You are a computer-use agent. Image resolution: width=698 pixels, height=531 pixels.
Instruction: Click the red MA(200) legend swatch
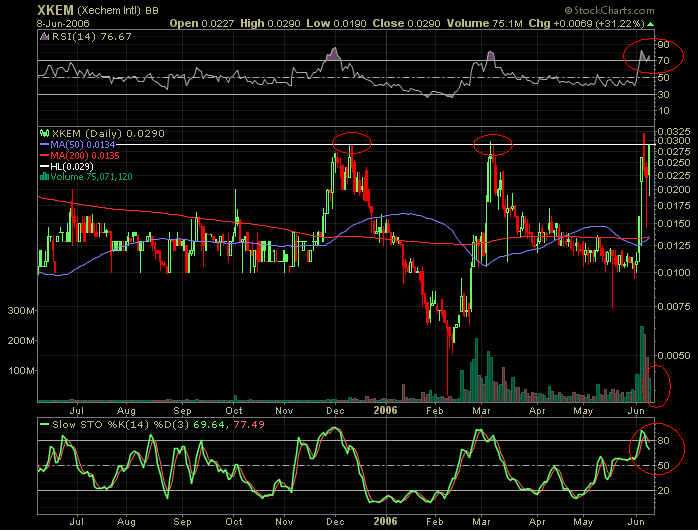click(x=44, y=155)
